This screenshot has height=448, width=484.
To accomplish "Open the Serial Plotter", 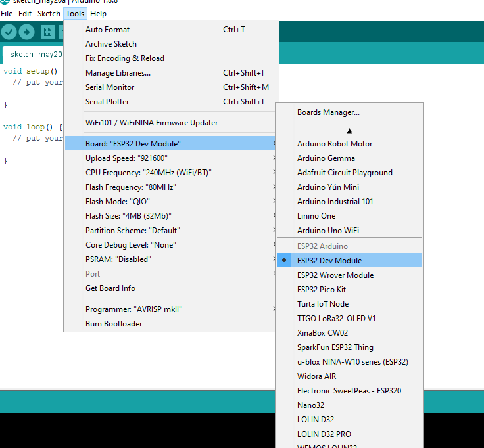I will click(170, 102).
